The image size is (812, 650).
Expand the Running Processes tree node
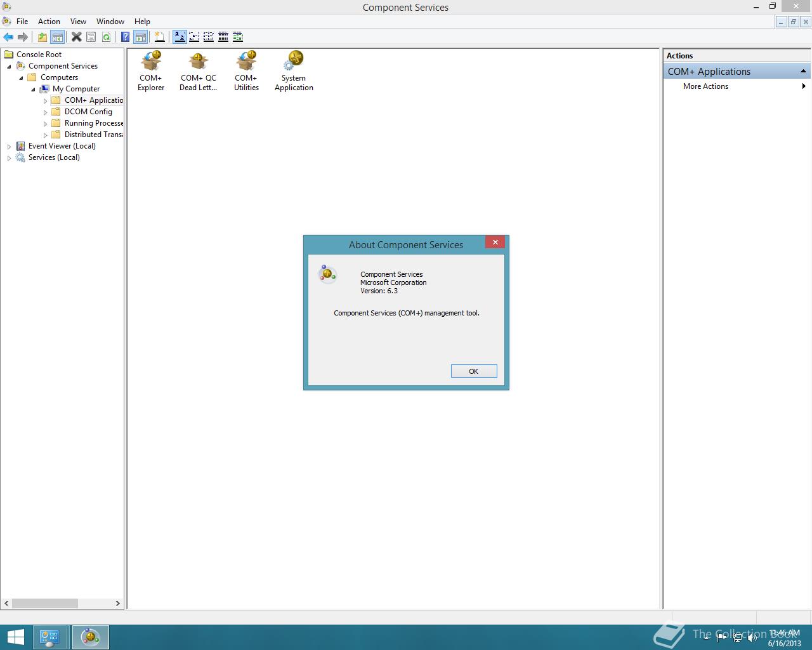[x=45, y=124]
